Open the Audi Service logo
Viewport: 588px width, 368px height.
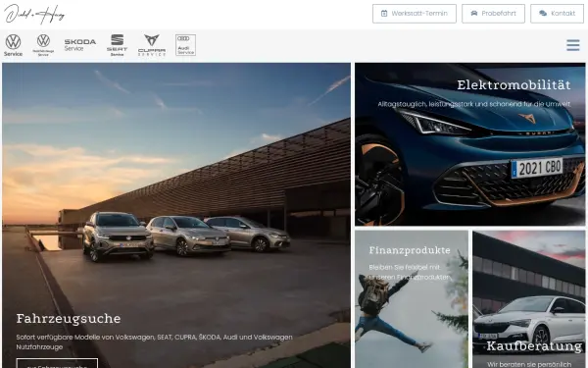click(185, 45)
